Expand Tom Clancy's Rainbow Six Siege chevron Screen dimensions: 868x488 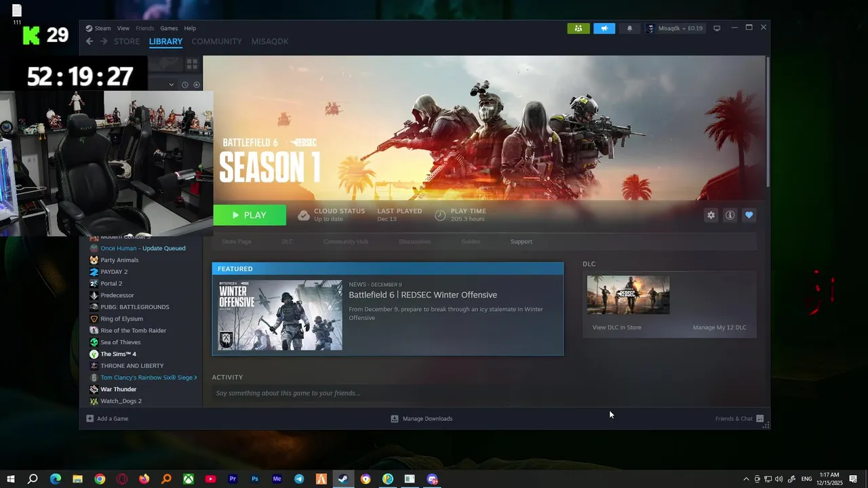(196, 378)
